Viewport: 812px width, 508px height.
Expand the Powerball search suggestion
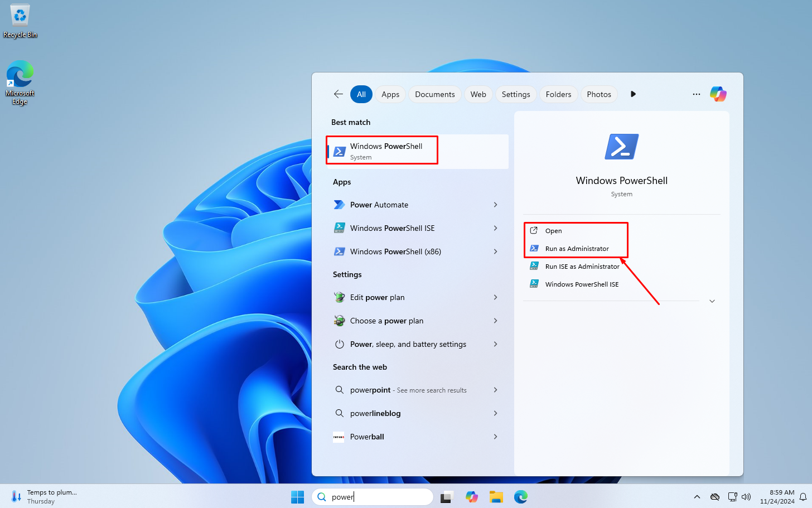click(495, 437)
